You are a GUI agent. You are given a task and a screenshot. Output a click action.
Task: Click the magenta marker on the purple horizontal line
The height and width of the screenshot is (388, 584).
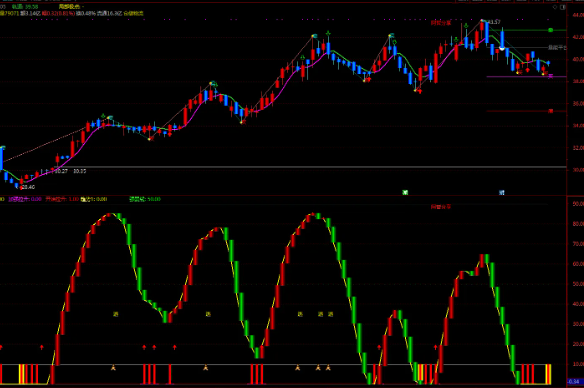tap(550, 76)
